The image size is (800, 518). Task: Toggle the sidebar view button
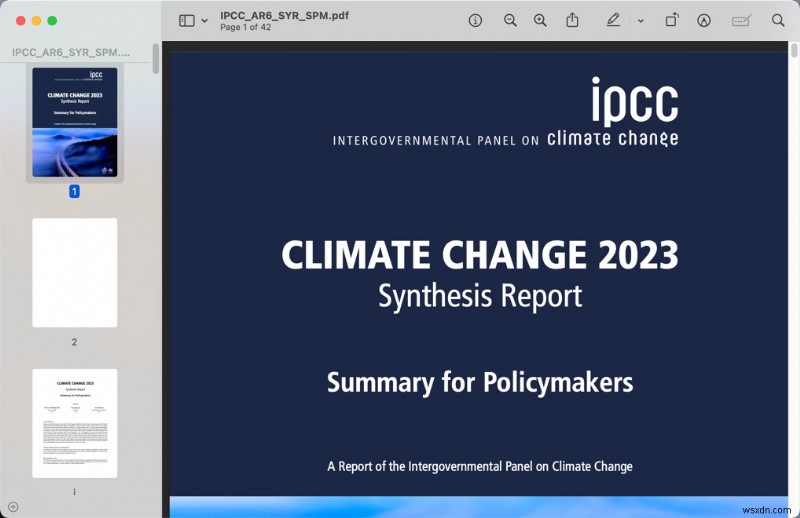[x=187, y=20]
